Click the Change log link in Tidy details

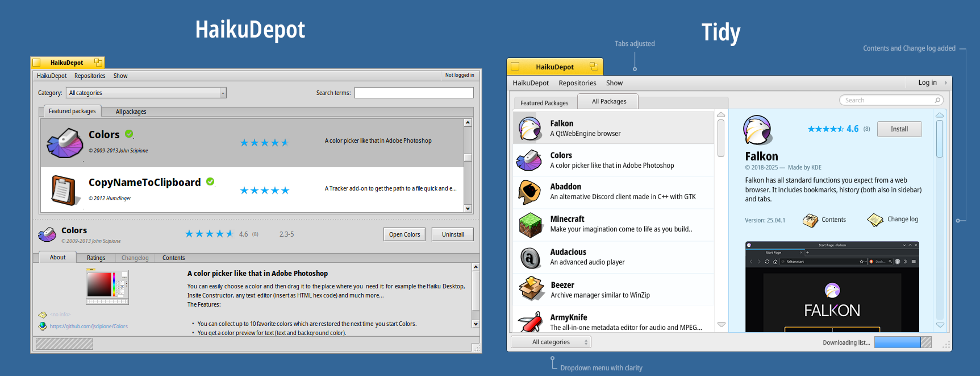click(903, 220)
